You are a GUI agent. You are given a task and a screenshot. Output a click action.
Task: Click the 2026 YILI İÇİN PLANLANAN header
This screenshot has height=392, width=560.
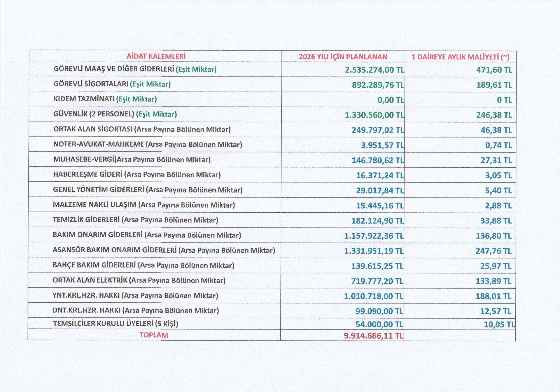tap(343, 57)
